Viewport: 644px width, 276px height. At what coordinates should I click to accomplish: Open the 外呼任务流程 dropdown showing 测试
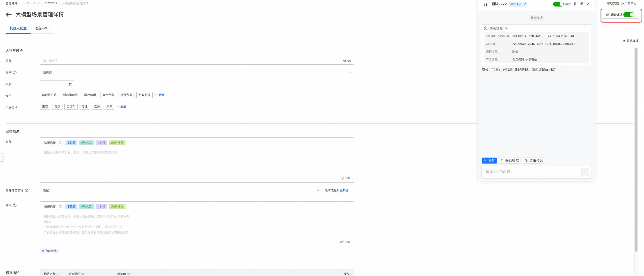[x=181, y=190]
